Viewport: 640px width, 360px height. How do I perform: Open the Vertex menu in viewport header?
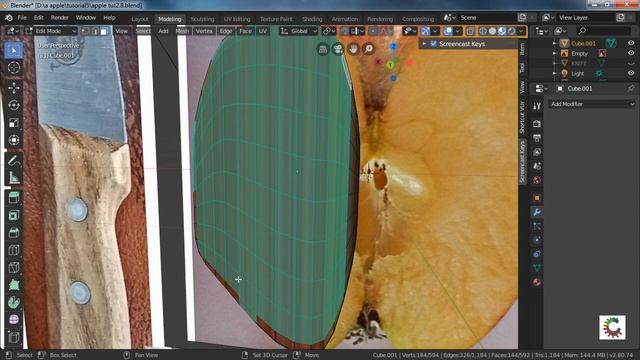tap(204, 31)
